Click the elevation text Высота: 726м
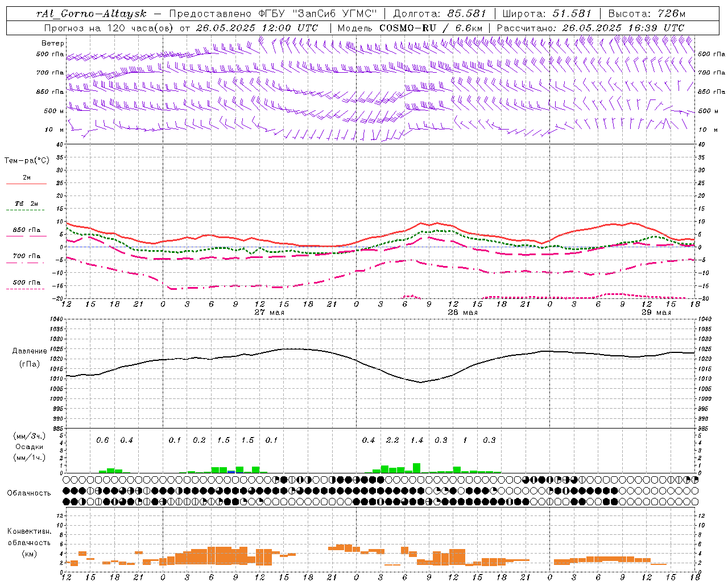This screenshot has height=582, width=728. coord(647,14)
